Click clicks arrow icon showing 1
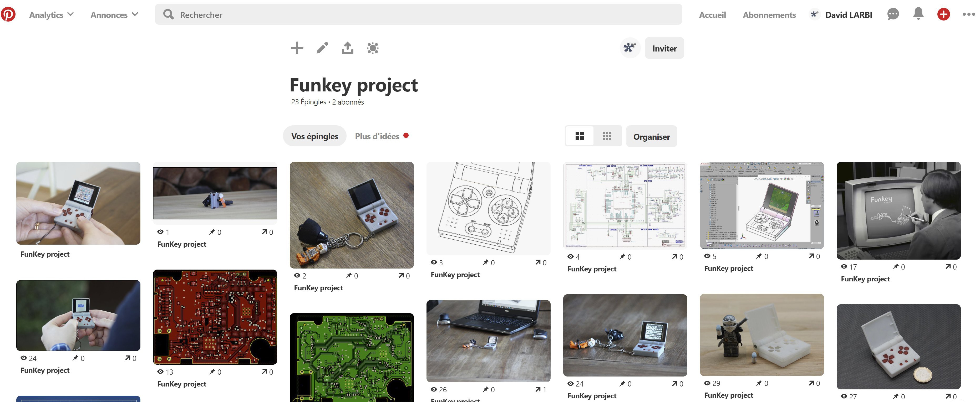Screen dimensions: 980x402 coord(538,389)
